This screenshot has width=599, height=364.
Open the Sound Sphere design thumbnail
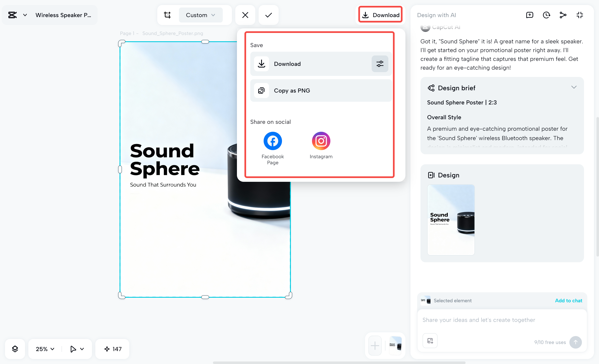pyautogui.click(x=451, y=220)
